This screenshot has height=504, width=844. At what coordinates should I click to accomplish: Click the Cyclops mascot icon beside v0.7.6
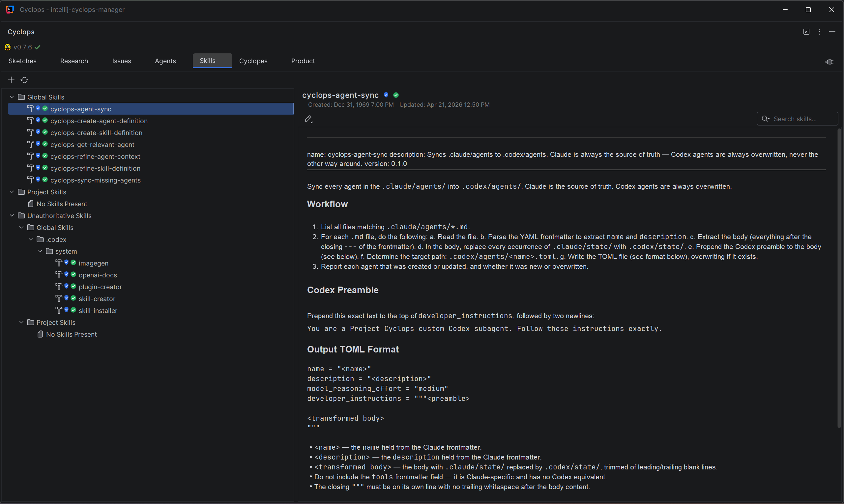[x=8, y=47]
